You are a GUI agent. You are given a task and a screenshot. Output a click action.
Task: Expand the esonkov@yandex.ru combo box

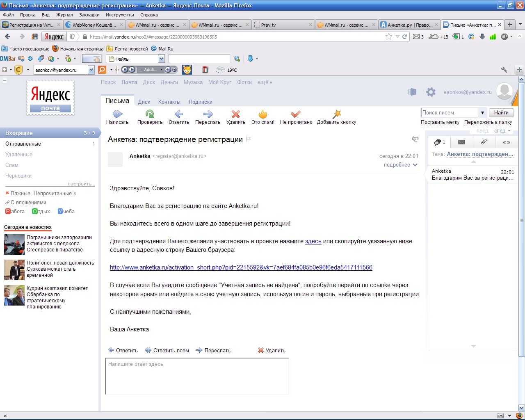(x=91, y=70)
